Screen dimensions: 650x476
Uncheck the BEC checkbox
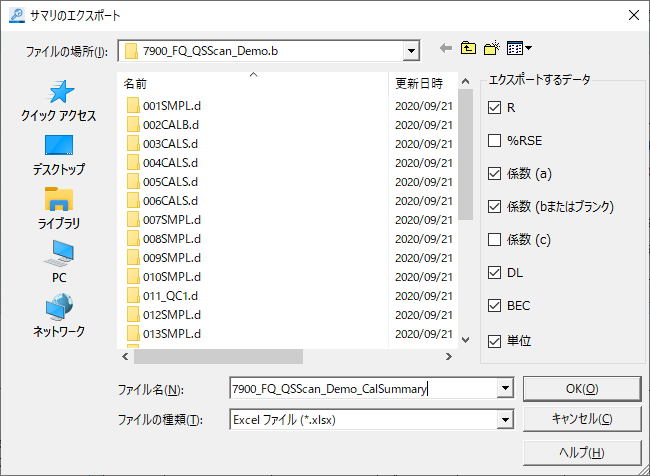tap(494, 306)
